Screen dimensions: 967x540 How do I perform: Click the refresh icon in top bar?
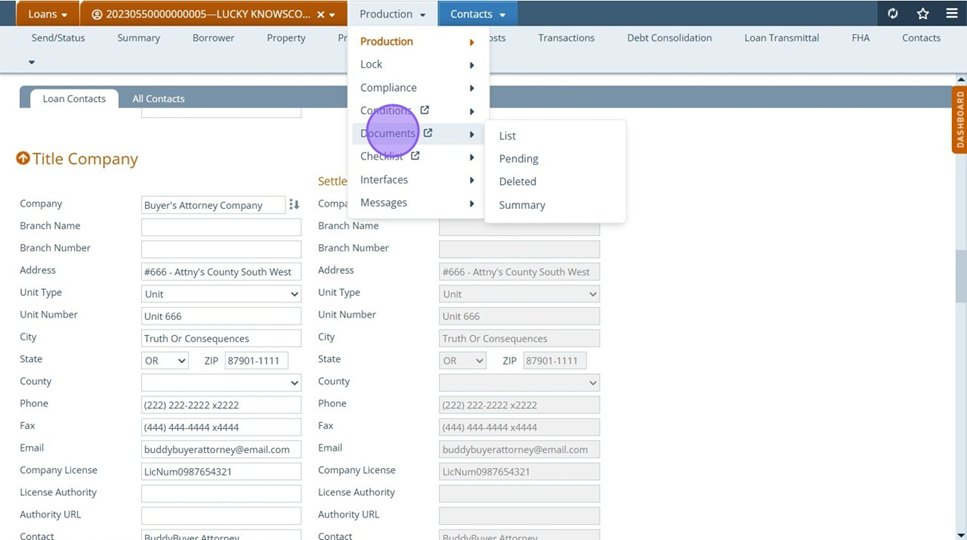892,14
